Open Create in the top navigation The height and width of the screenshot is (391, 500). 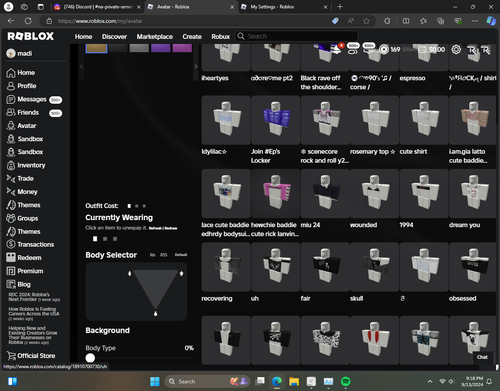click(x=192, y=37)
